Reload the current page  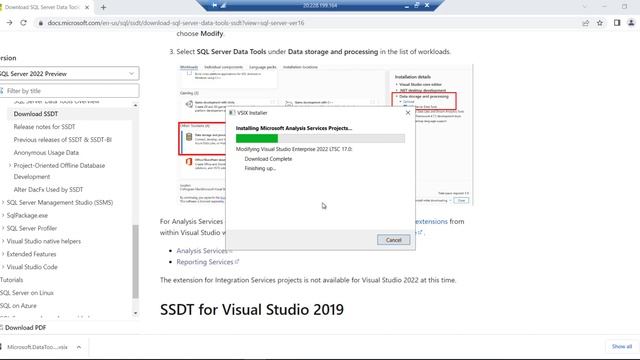(23, 23)
